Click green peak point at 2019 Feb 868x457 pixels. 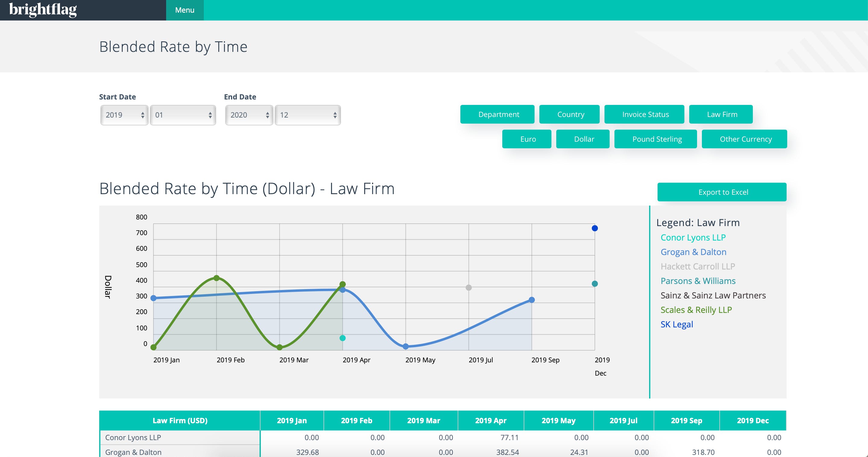point(217,278)
